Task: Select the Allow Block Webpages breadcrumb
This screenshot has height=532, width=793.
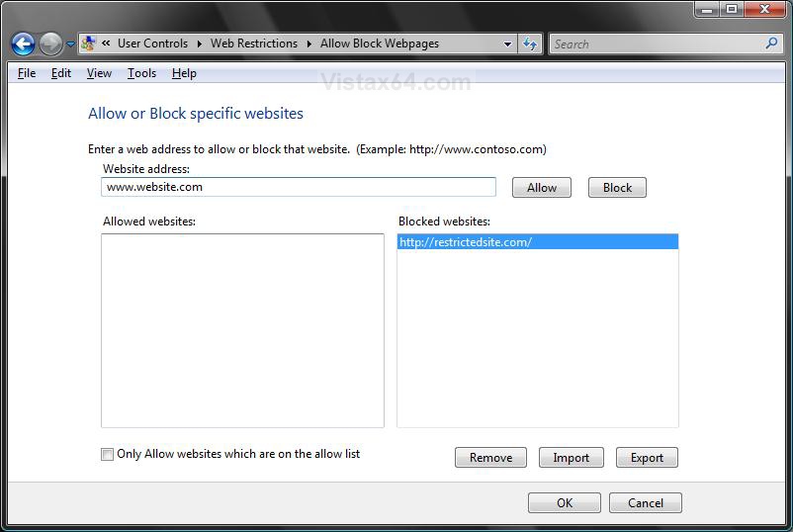Action: click(380, 44)
